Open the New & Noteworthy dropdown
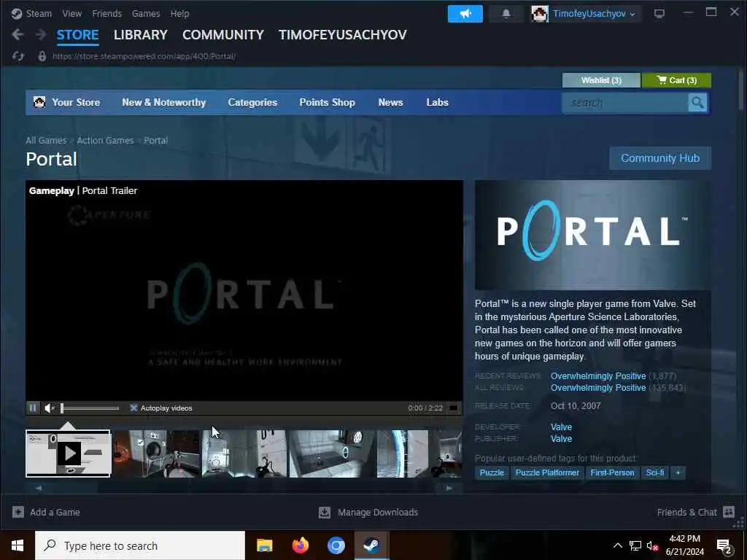 tap(164, 102)
